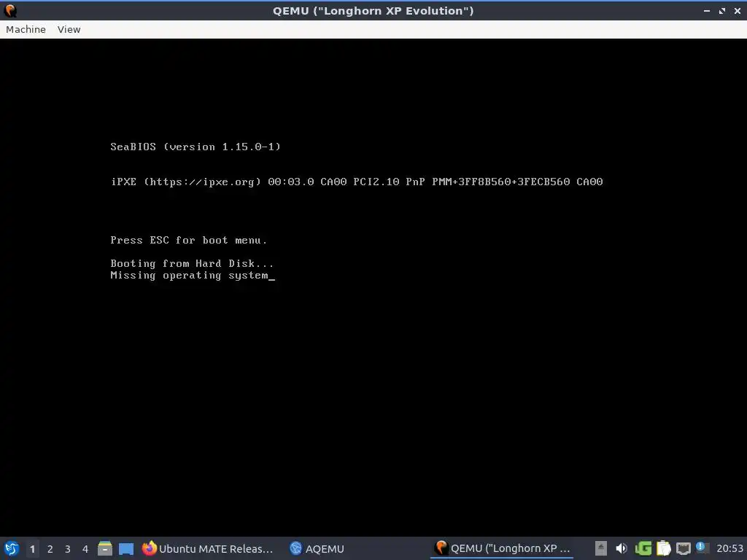Click the QEMU logo in title bar

(x=10, y=10)
